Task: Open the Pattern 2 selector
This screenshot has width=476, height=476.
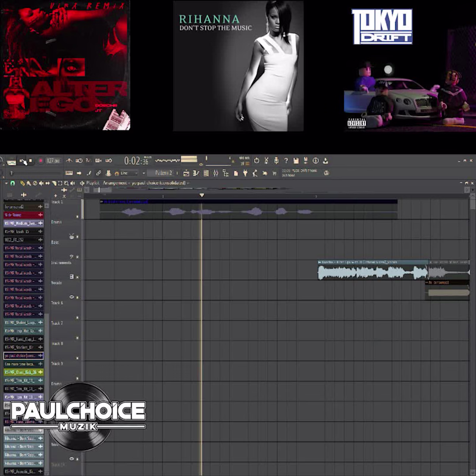Action: 161,173
